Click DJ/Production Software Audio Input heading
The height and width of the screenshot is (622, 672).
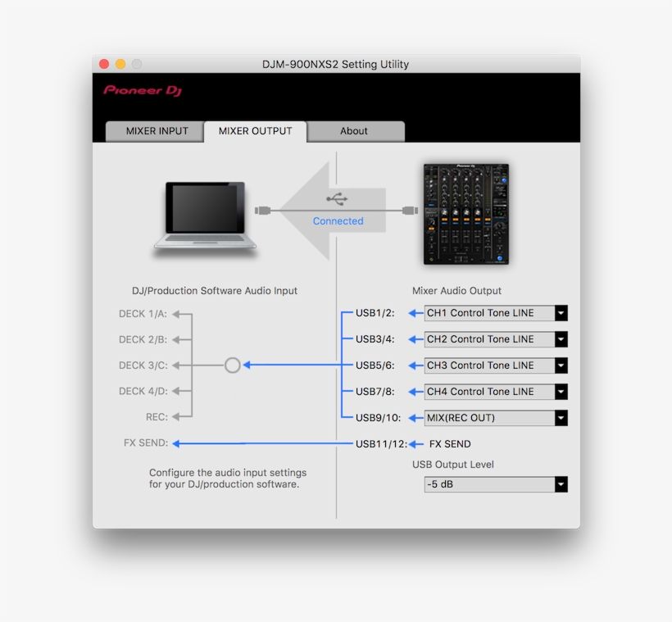click(214, 291)
